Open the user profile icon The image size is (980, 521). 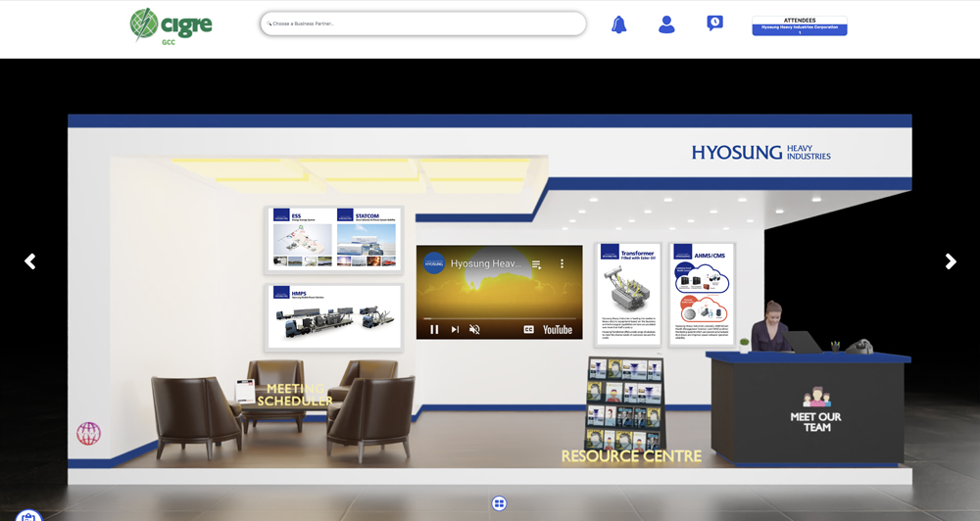pyautogui.click(x=666, y=24)
